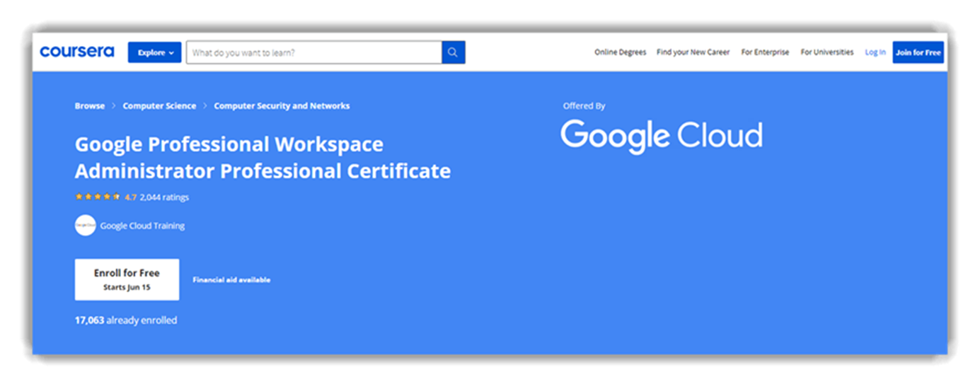Click the Log In link
Image resolution: width=980 pixels, height=387 pixels.
pyautogui.click(x=875, y=52)
